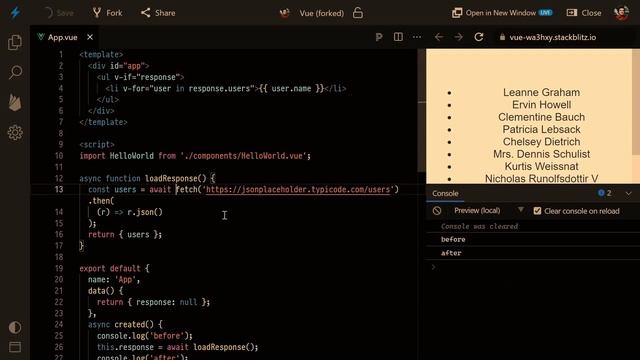The height and width of the screenshot is (360, 640).
Task: Open the Search sidebar icon
Action: (x=15, y=72)
